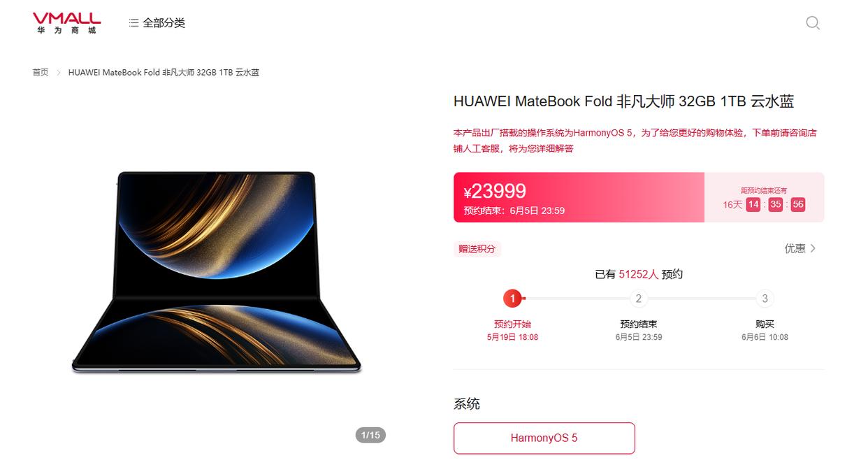
Task: Click step 3 circle 购买
Action: 765,299
